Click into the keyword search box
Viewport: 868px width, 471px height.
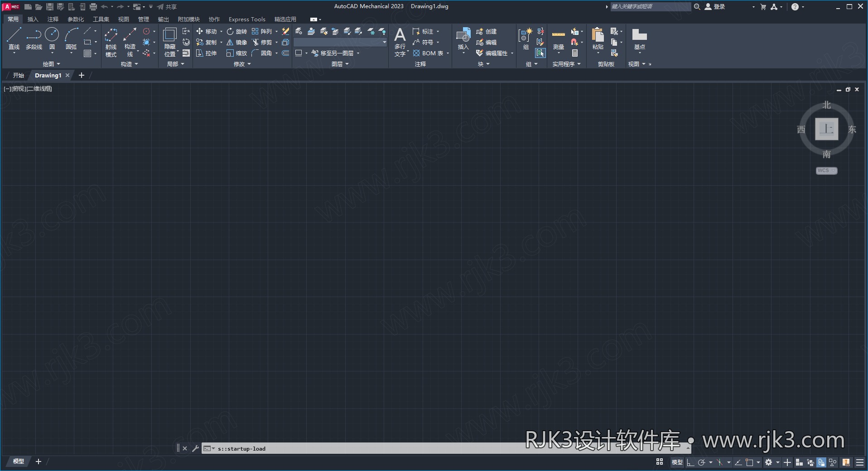[x=650, y=7]
